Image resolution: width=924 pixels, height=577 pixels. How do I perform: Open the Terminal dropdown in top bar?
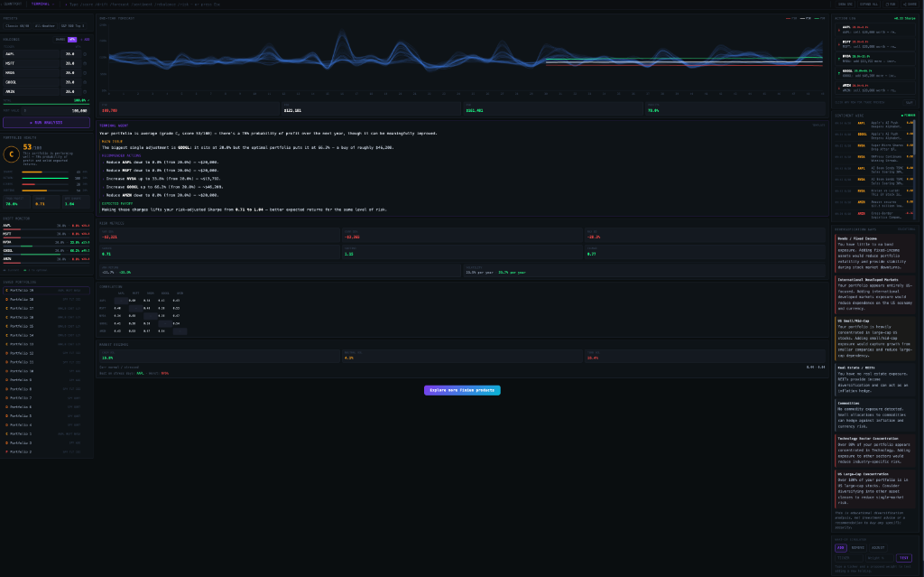coord(42,5)
